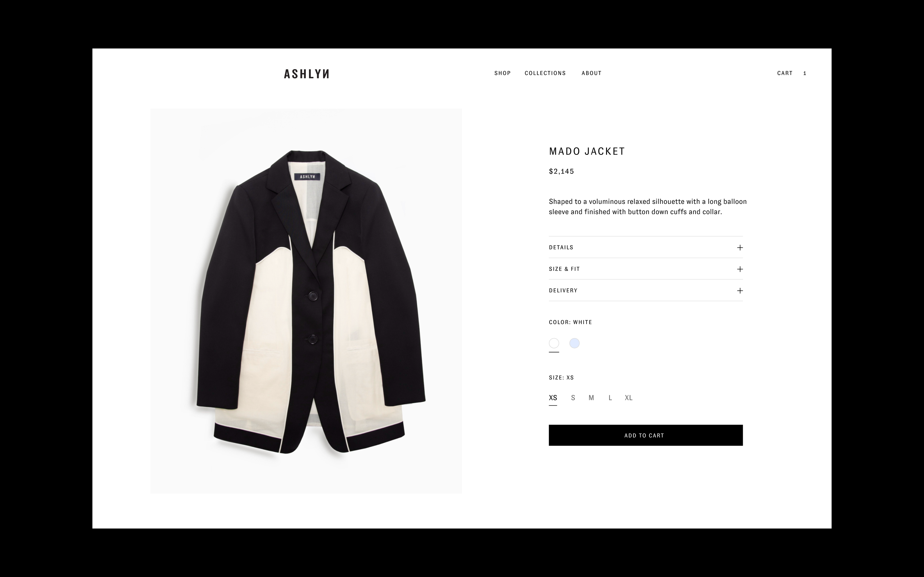Viewport: 924px width, 577px height.
Task: Click the plus icon beside Size & Fit
Action: click(x=740, y=269)
